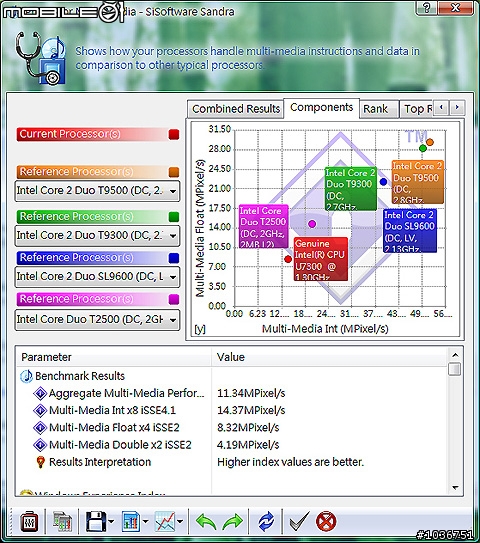
Task: Click the 11.34MPixel/s value
Action: pyautogui.click(x=251, y=393)
